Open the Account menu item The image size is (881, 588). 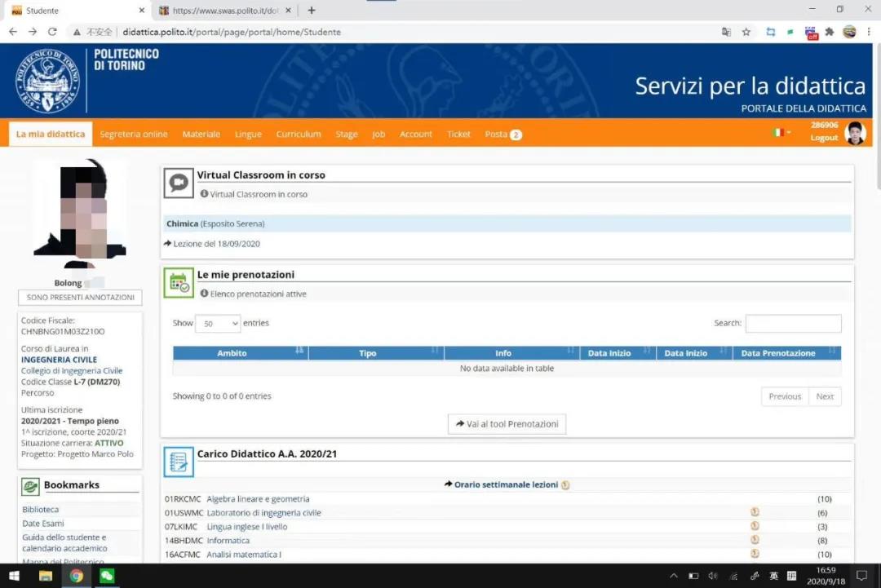(416, 135)
